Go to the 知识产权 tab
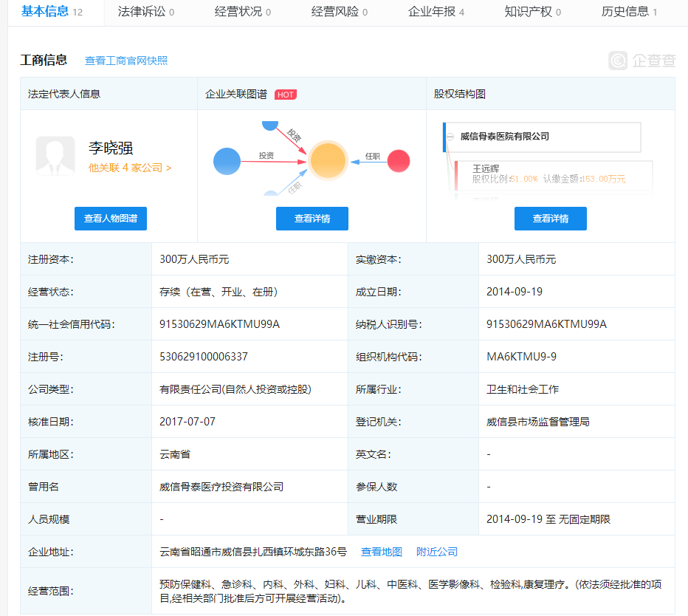The width and height of the screenshot is (688, 616). tap(533, 12)
